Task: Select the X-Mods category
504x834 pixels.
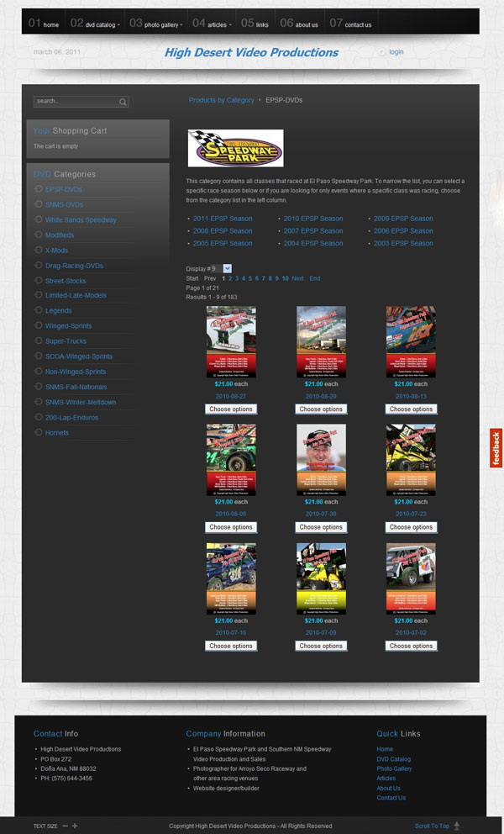Action: coord(56,250)
